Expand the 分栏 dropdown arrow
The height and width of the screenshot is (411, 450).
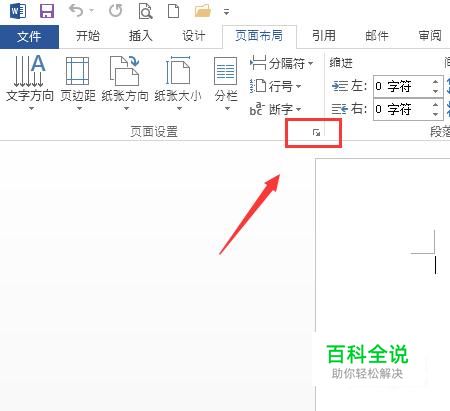click(x=227, y=108)
